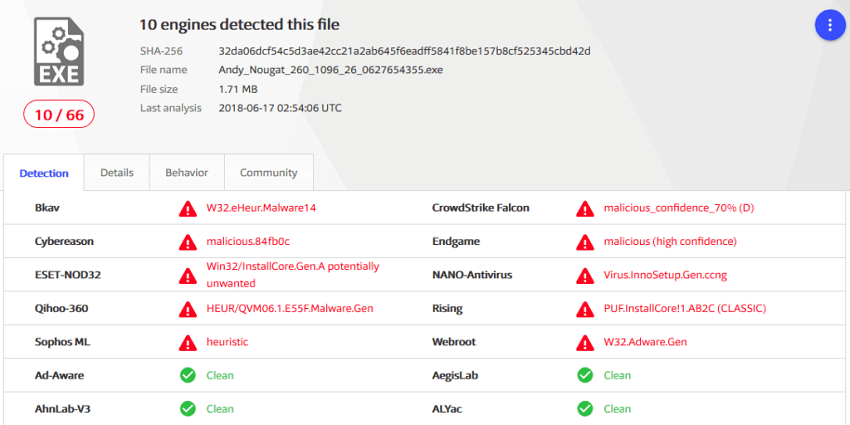
Task: Click the warning icon beside Endgame
Action: click(585, 242)
